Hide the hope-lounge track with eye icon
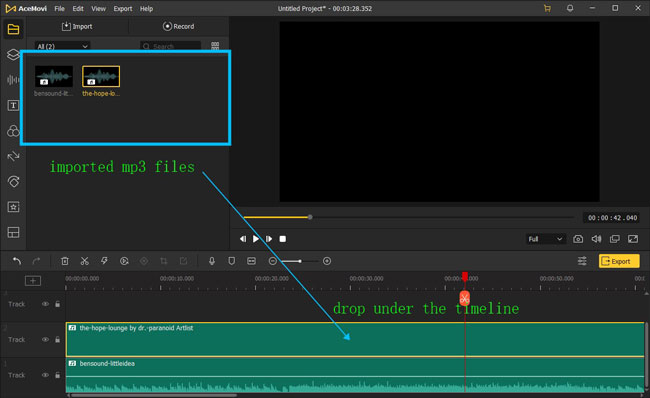 [x=45, y=340]
